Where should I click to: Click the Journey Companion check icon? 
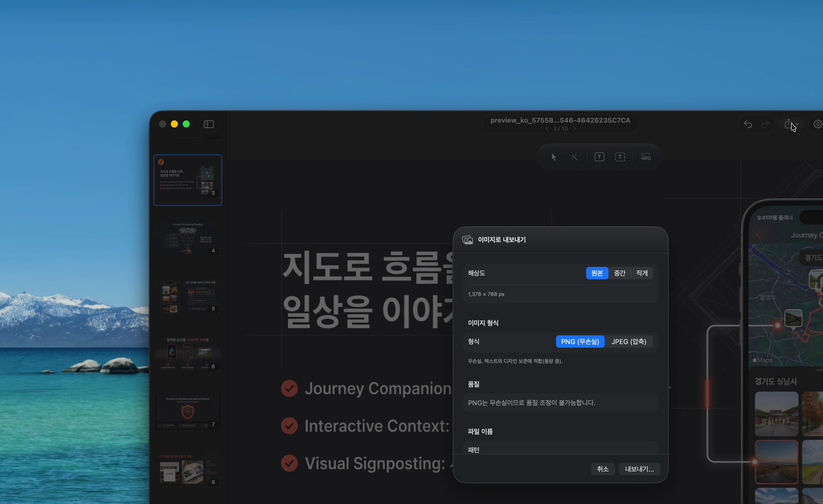click(x=289, y=389)
